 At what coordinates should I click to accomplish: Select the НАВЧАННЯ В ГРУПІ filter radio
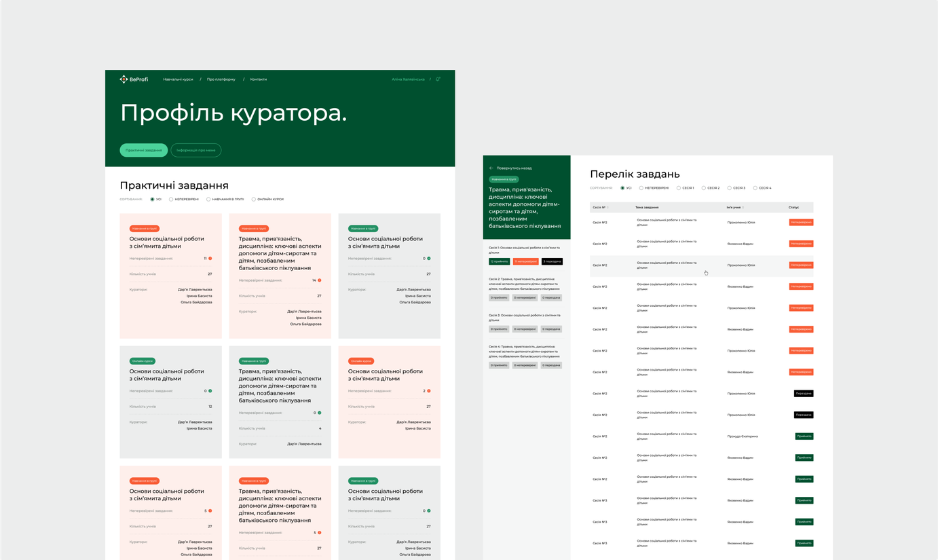[208, 200]
